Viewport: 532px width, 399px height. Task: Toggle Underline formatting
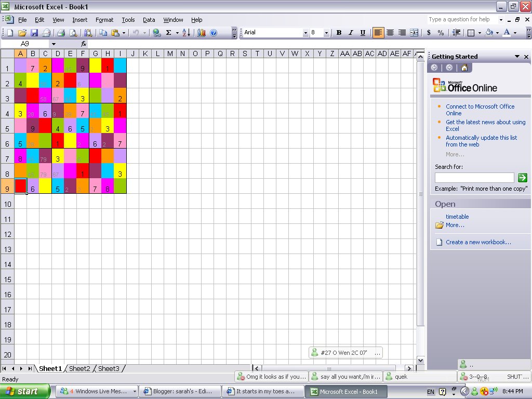coord(363,33)
